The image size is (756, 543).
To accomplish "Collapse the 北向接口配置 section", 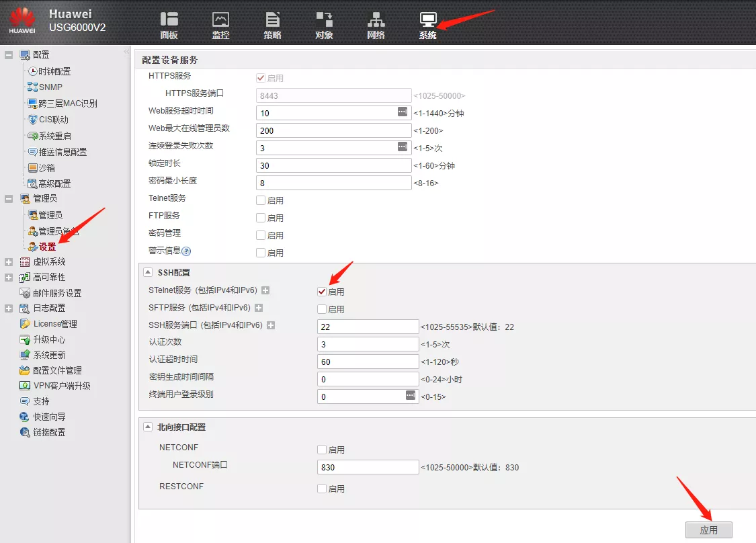I will 147,427.
